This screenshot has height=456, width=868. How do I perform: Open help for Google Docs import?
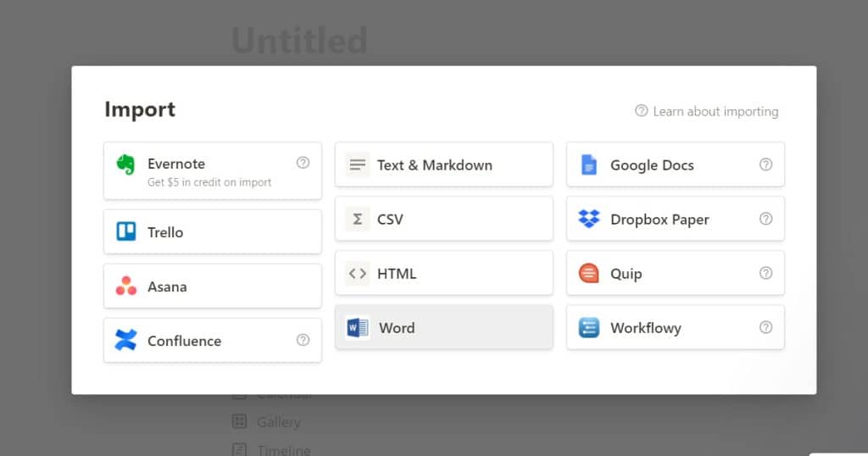pyautogui.click(x=765, y=164)
